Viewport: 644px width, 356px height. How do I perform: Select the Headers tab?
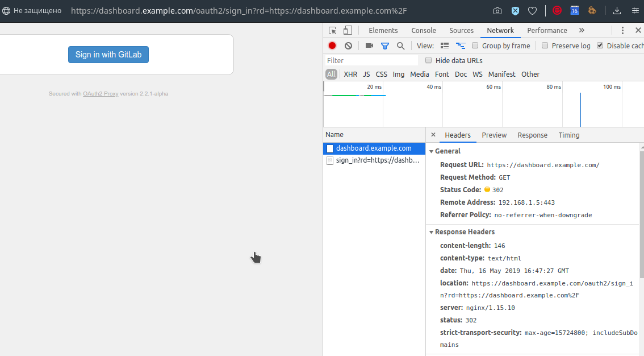tap(458, 135)
